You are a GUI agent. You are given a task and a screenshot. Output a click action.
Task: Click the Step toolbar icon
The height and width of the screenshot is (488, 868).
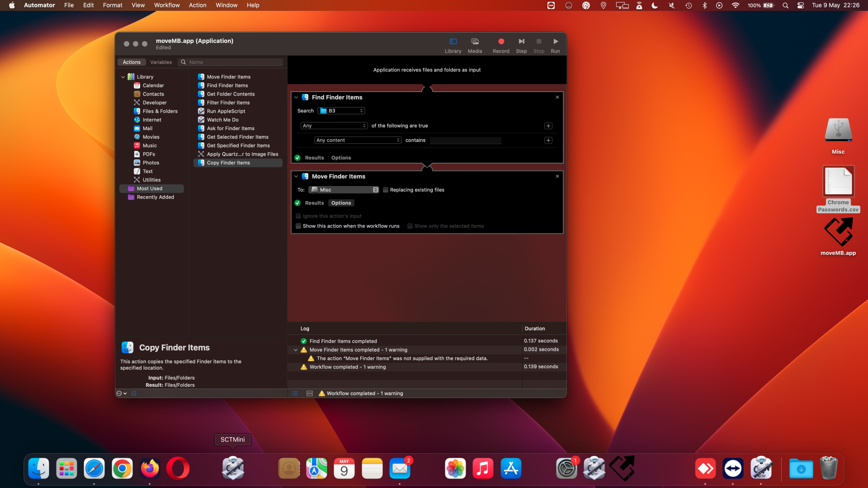521,42
